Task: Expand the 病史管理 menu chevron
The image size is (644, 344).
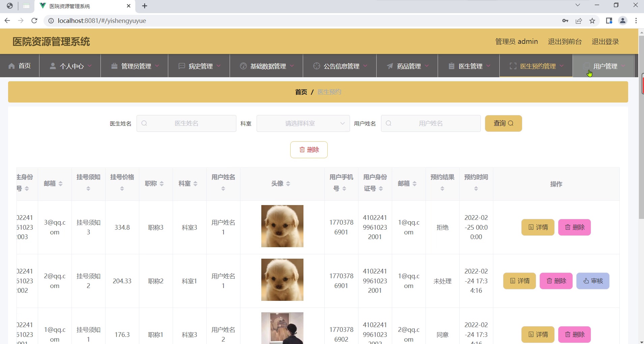Action: pyautogui.click(x=218, y=66)
